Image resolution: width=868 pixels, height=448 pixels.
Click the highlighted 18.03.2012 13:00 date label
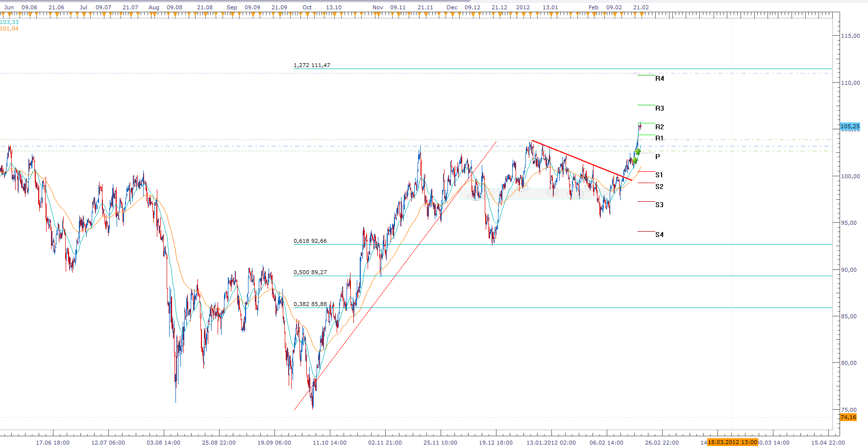(732, 442)
